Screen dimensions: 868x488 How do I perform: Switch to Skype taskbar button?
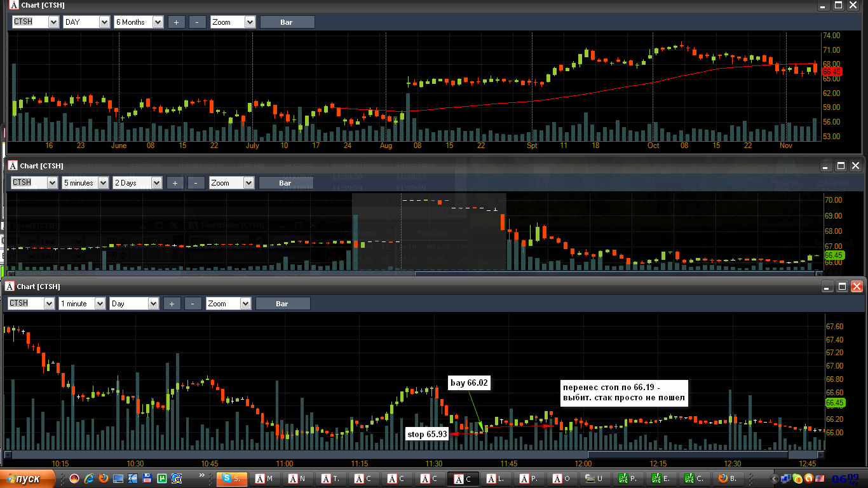232,478
